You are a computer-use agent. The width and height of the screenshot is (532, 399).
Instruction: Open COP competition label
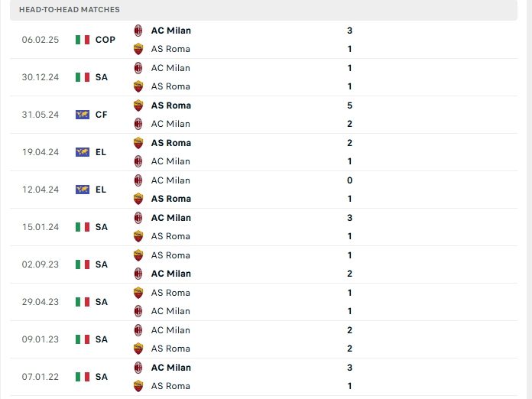(105, 40)
